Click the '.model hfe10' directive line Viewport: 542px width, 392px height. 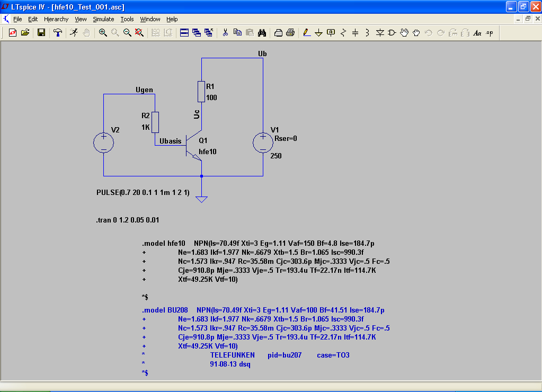point(258,243)
